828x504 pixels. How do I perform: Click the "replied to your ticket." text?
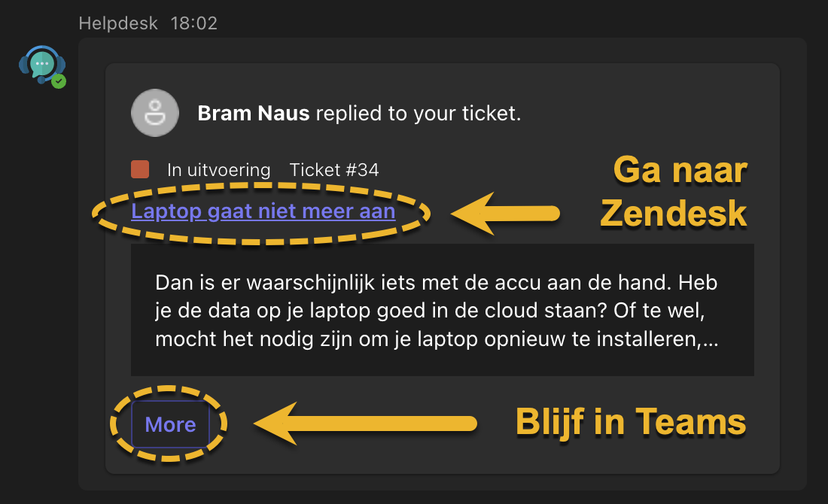[418, 114]
